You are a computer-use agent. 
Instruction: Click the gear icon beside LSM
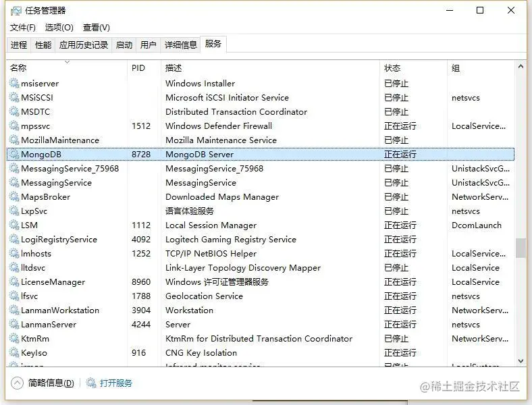(14, 225)
